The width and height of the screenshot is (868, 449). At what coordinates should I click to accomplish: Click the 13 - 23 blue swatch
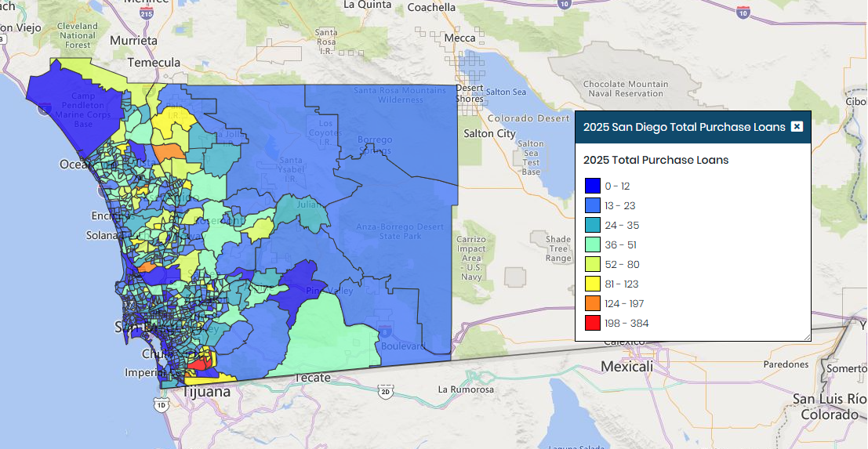point(593,205)
